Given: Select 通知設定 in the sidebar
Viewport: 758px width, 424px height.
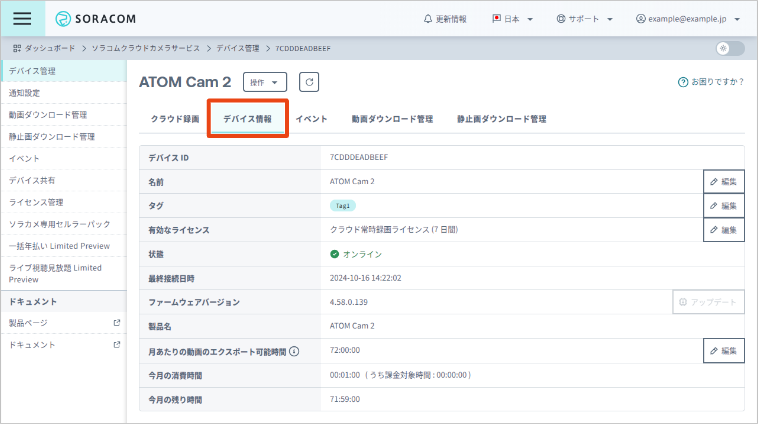Looking at the screenshot, I should tap(63, 93).
